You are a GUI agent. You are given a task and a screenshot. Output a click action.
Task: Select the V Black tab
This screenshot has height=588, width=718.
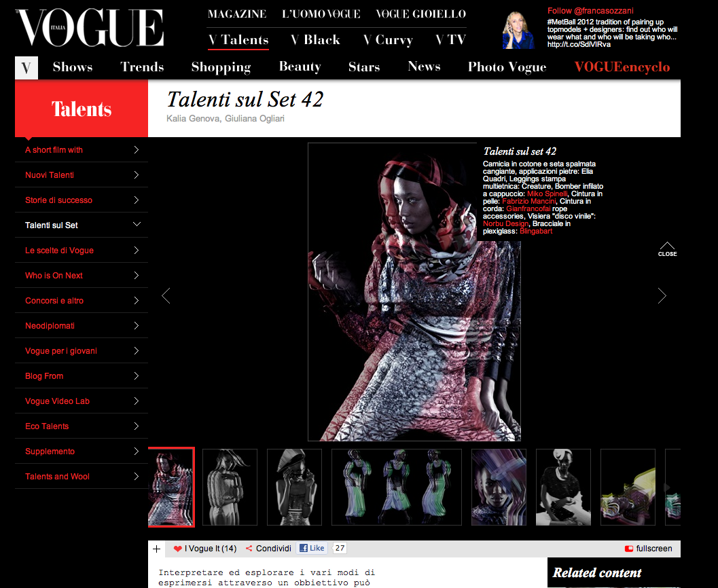click(315, 40)
